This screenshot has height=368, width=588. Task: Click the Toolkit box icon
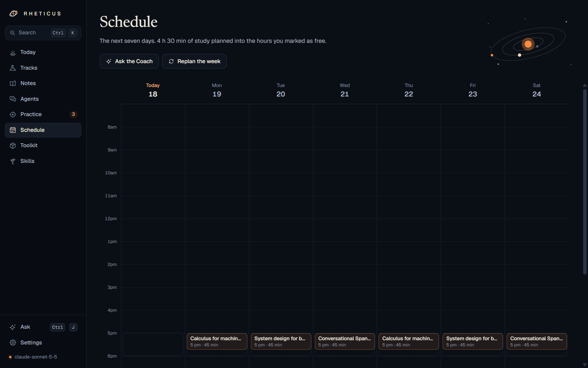(13, 146)
